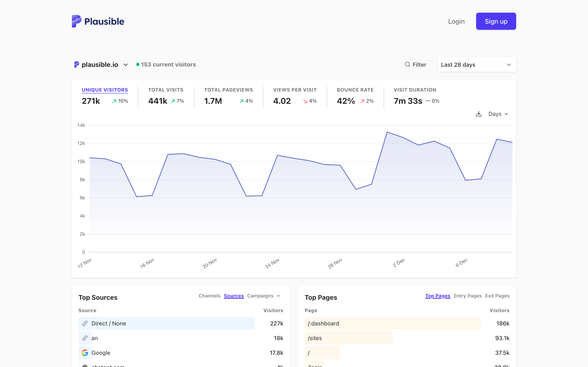Open the Entry Pages tab
Screen dimensions: 588x367
(x=467, y=296)
